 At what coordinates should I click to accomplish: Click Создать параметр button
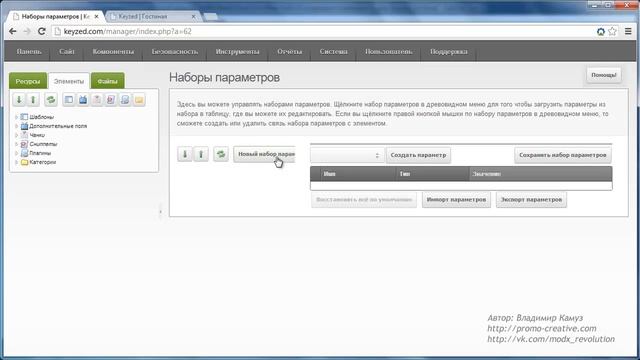pyautogui.click(x=418, y=155)
